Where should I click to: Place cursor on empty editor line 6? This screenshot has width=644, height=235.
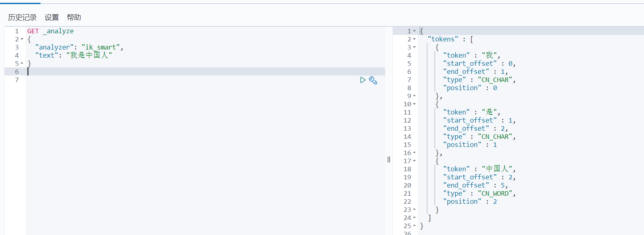[205, 71]
